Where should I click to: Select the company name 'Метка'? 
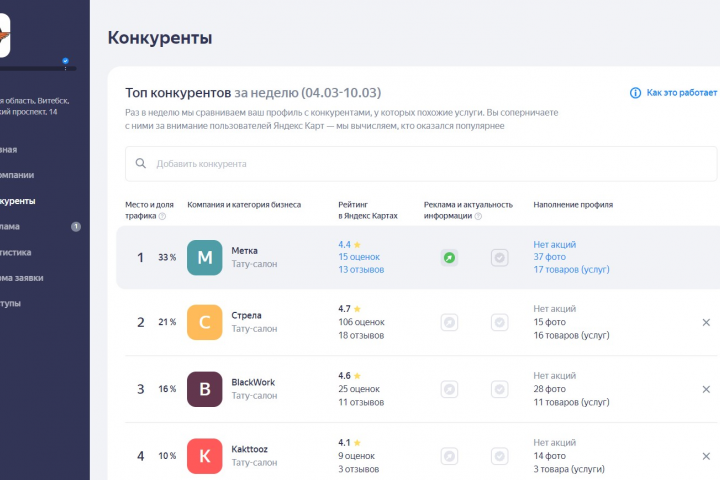click(244, 251)
